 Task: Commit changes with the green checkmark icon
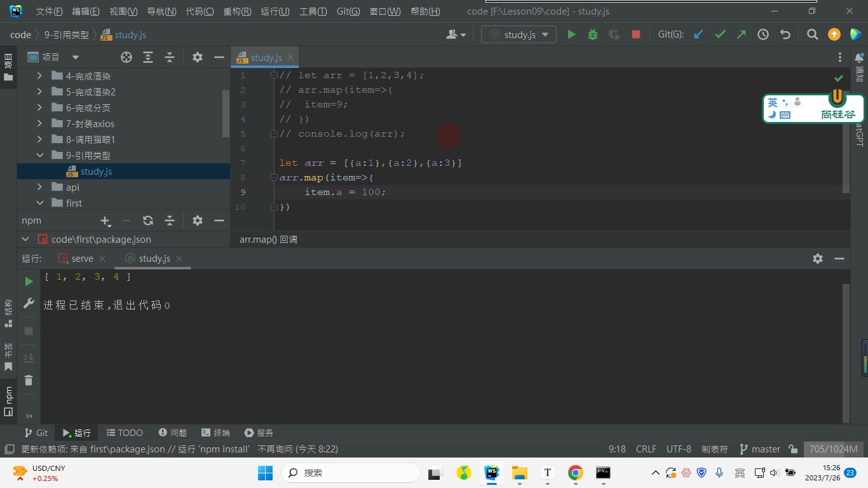tap(720, 35)
